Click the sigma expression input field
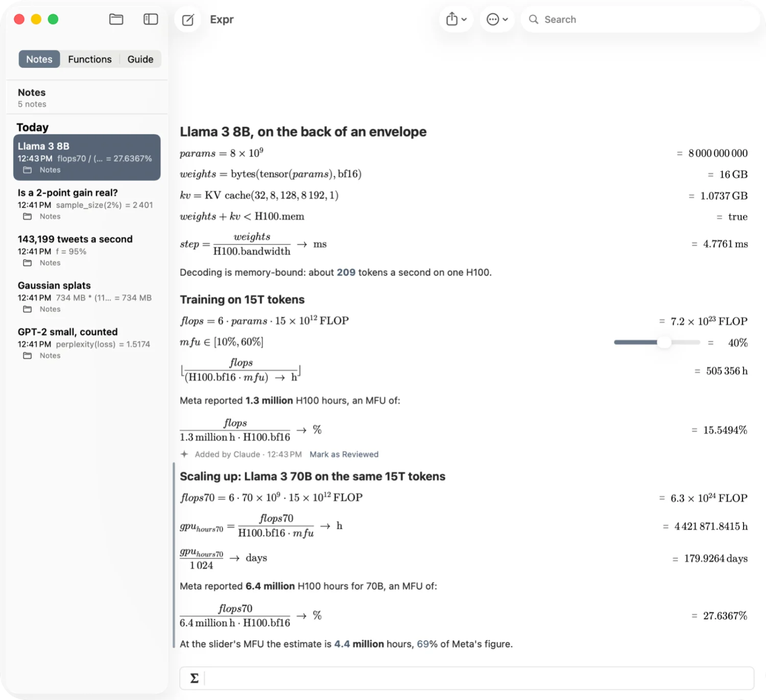Image resolution: width=766 pixels, height=700 pixels. (467, 678)
